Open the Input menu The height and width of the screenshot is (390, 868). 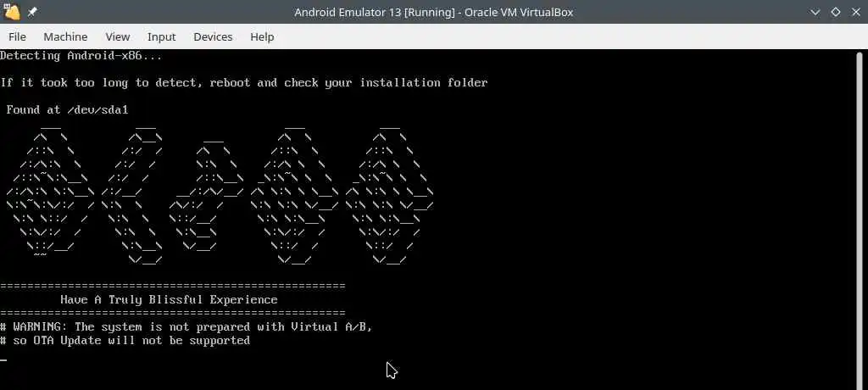[161, 36]
